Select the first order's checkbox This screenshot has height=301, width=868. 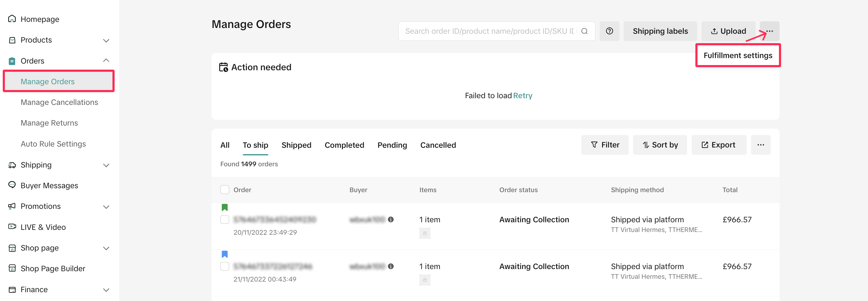coord(225,220)
